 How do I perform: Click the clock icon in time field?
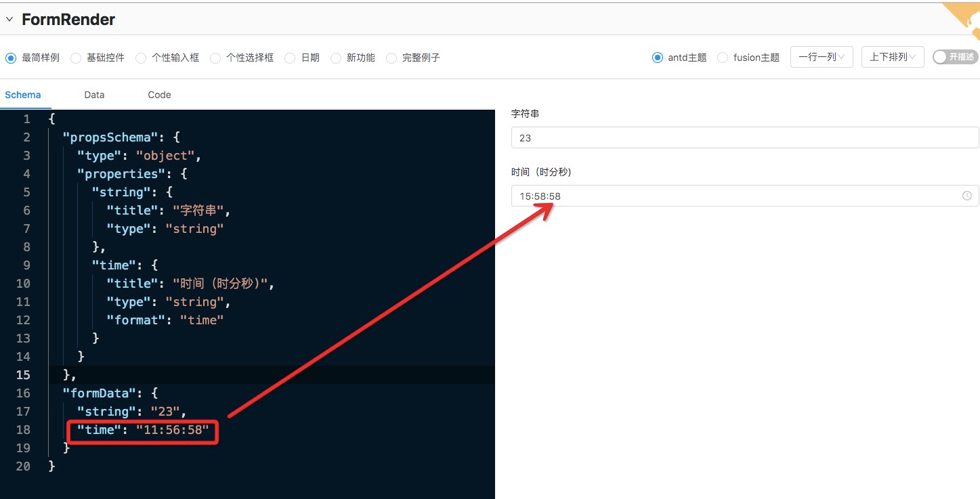[966, 196]
